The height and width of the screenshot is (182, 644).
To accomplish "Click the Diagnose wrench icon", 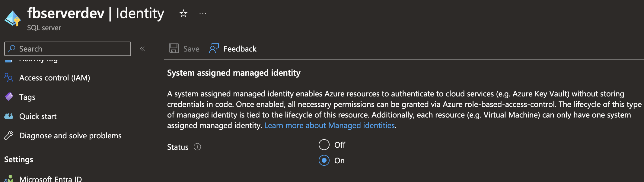I will pos(9,135).
